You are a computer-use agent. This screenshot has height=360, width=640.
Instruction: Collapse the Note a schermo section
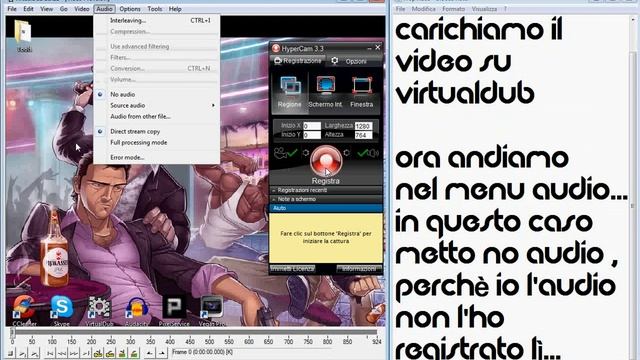tap(326, 199)
